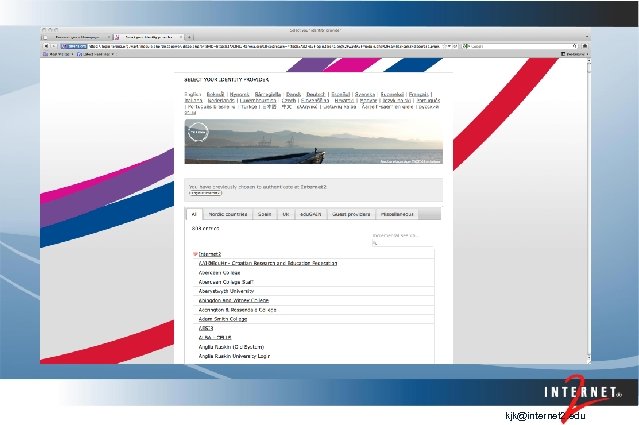
Task: Switch page language to Português
Action: point(428,100)
